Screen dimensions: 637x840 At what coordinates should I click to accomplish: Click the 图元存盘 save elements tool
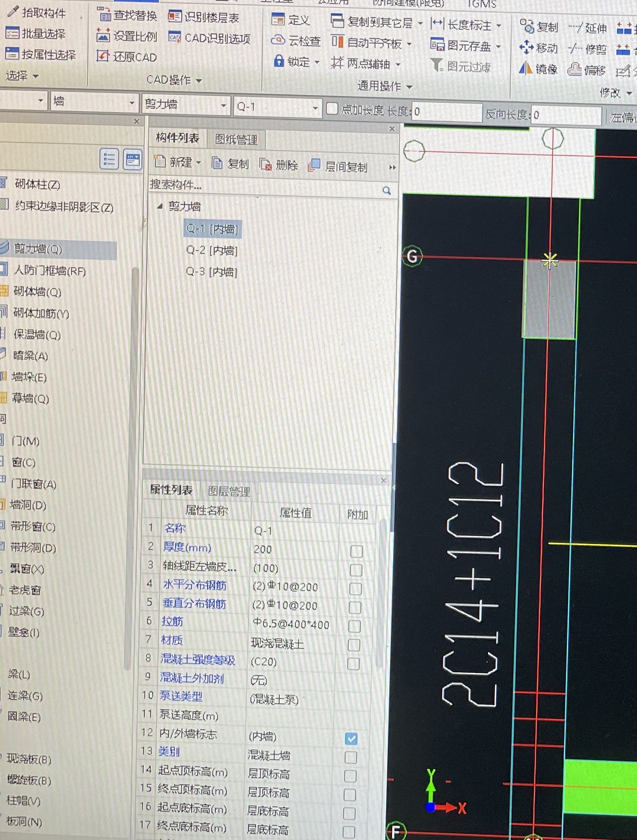click(461, 46)
